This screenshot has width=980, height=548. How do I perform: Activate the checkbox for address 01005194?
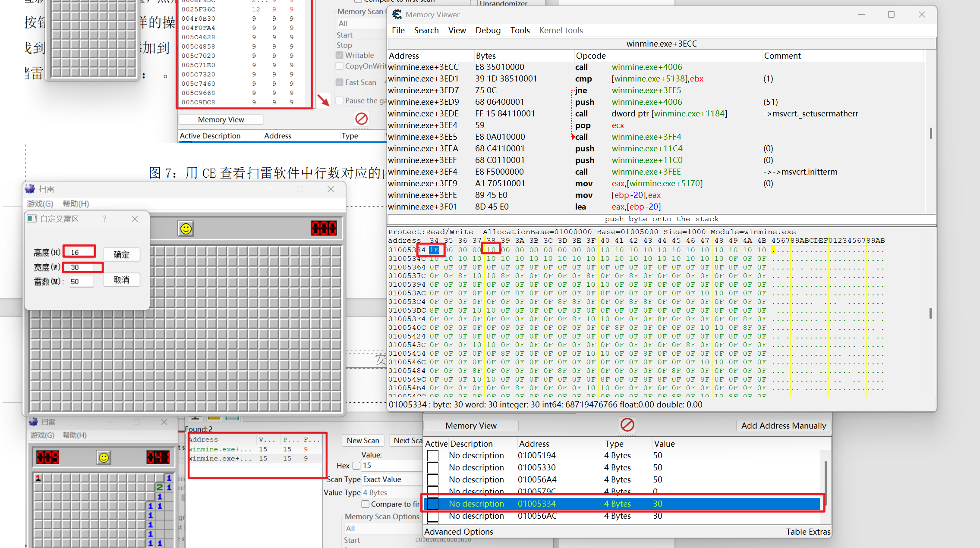coord(433,456)
